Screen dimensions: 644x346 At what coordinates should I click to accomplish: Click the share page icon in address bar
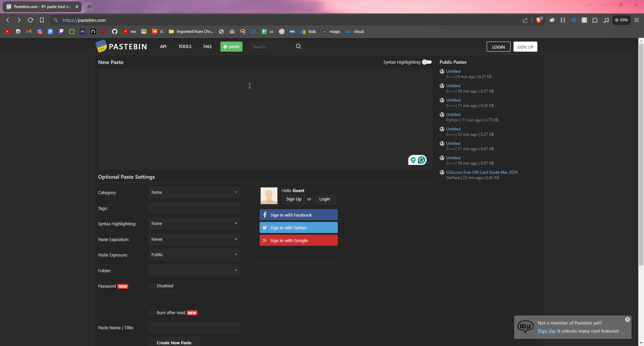click(525, 20)
